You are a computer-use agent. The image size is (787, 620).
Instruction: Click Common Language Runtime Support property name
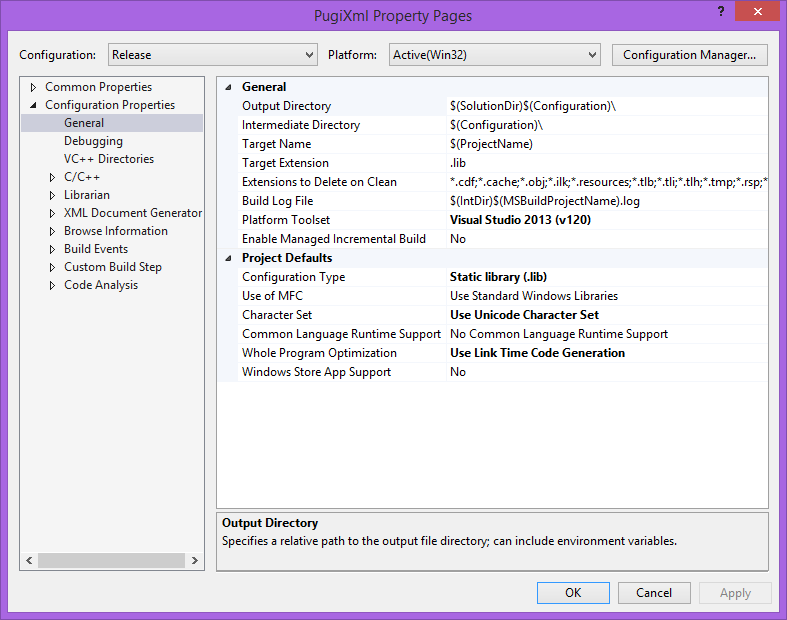pyautogui.click(x=341, y=334)
